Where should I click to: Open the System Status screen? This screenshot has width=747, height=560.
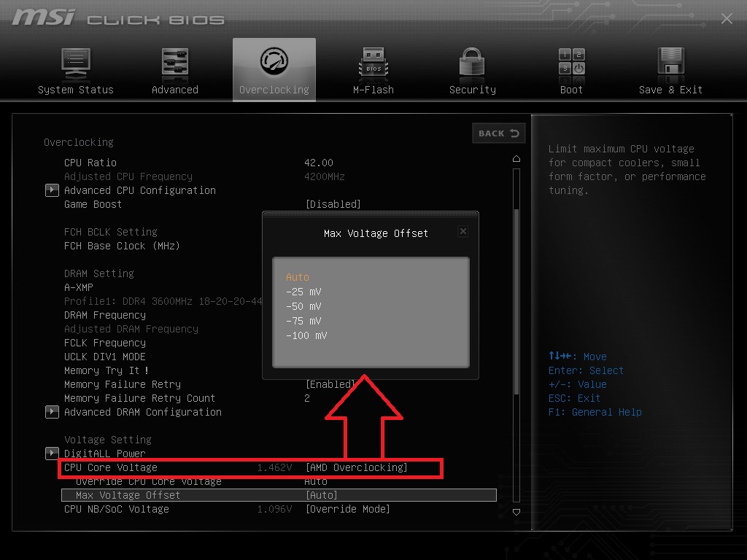pyautogui.click(x=76, y=70)
